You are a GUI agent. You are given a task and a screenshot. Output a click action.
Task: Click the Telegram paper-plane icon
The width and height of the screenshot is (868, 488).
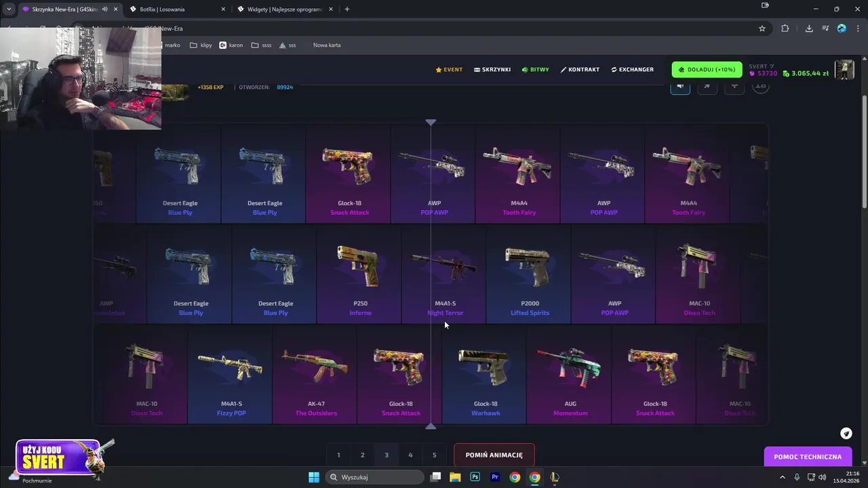846,433
